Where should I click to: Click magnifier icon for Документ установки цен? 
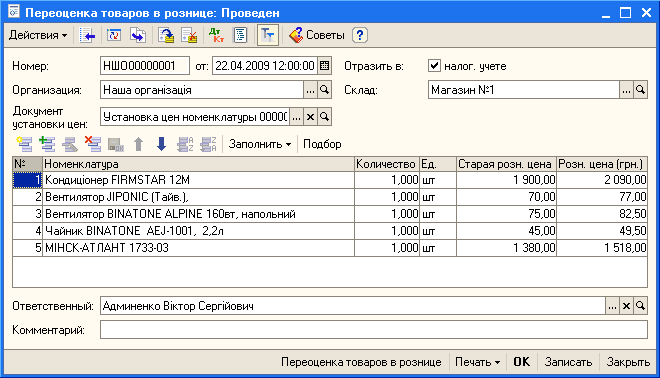[324, 117]
